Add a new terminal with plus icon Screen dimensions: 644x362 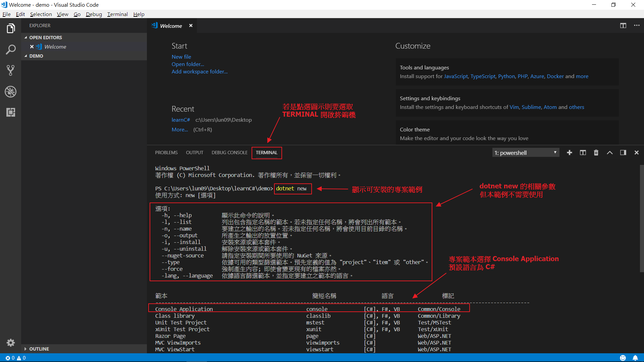pos(570,153)
